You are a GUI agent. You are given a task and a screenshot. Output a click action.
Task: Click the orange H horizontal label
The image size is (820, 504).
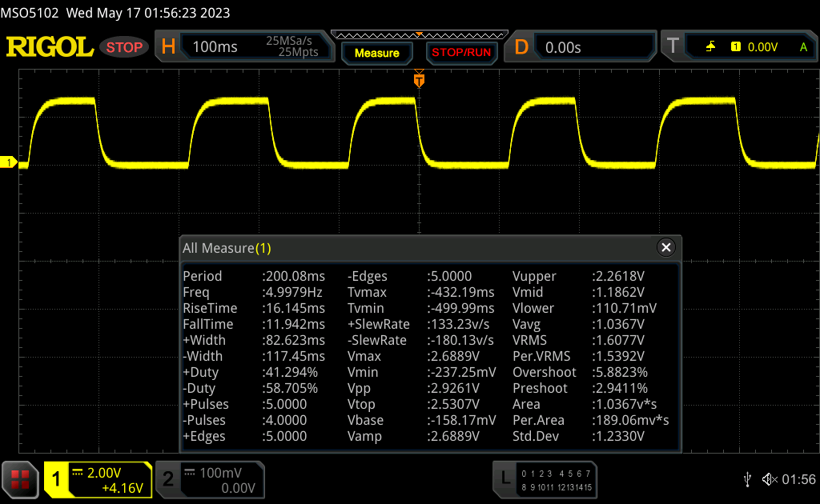168,46
